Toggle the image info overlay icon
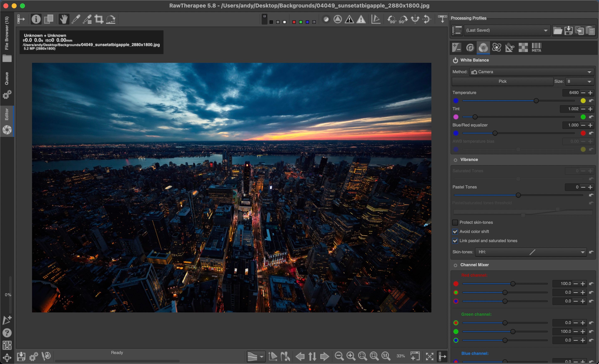The height and width of the screenshot is (364, 599). pos(36,19)
